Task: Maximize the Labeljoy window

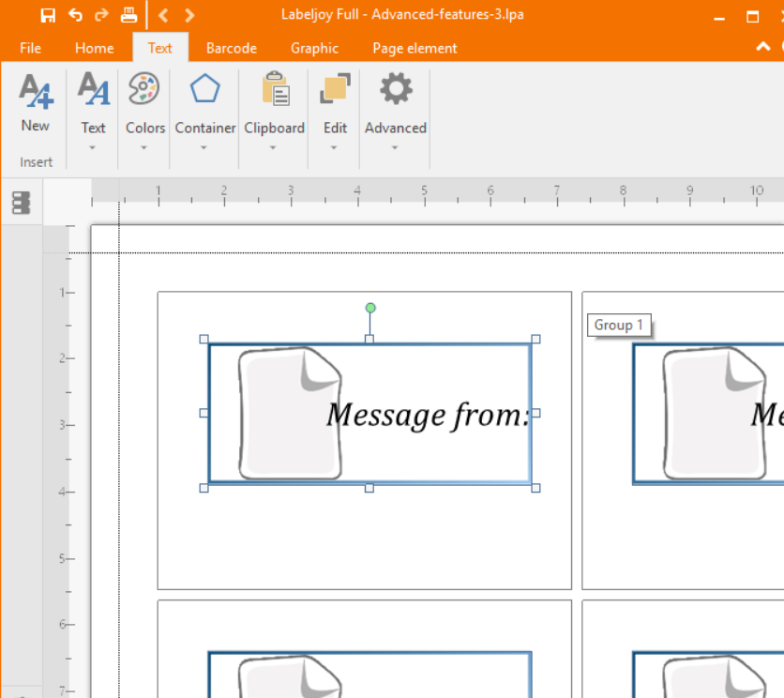Action: coord(752,16)
